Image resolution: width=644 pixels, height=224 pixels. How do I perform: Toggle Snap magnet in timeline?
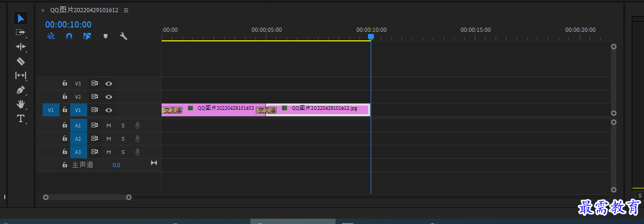69,36
